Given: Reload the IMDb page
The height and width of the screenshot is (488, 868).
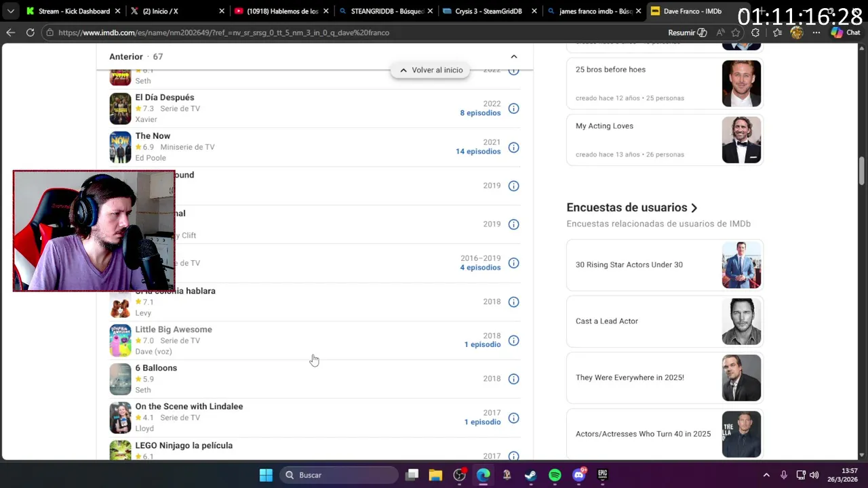Looking at the screenshot, I should (x=30, y=33).
